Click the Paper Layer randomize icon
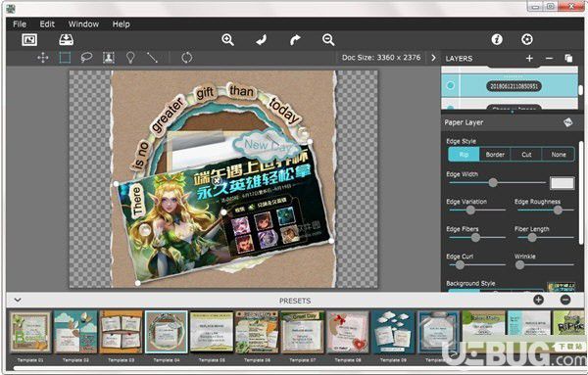Viewport: 588px width, 375px height. (x=568, y=122)
